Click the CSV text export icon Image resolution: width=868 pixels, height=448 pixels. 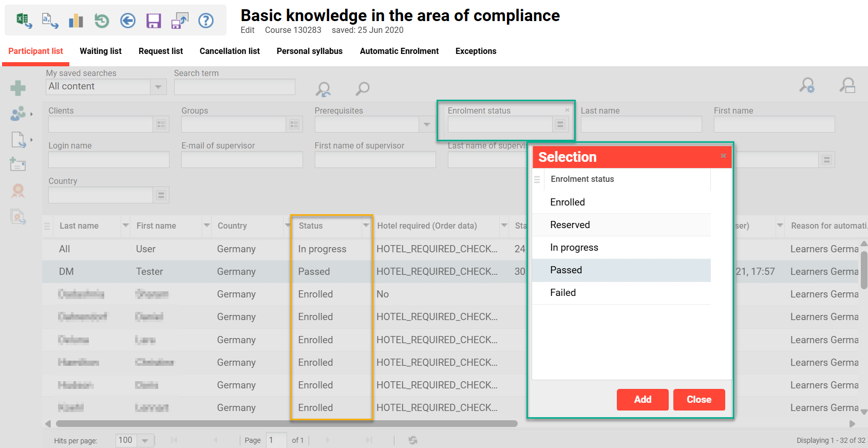[x=50, y=21]
